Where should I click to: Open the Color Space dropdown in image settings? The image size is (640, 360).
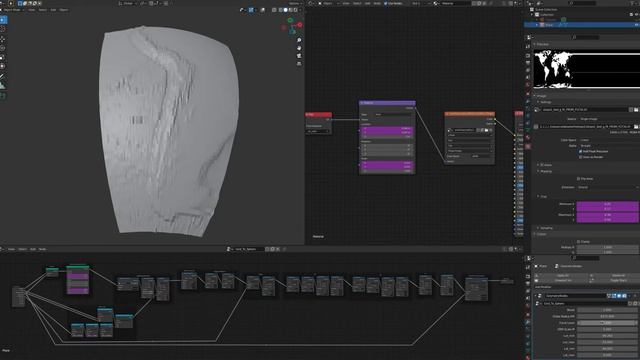[x=609, y=140]
